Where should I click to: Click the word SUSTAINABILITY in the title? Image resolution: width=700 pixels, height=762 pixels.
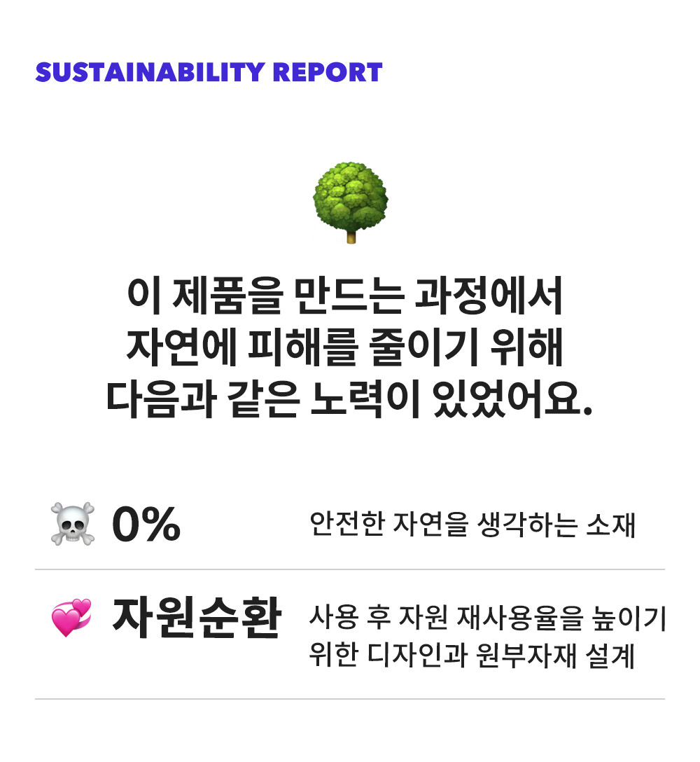pos(150,72)
